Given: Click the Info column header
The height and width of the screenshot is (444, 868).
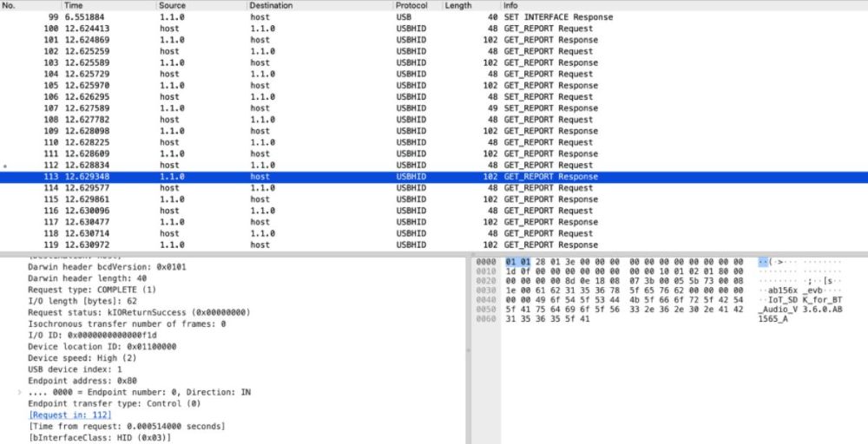Looking at the screenshot, I should tap(510, 5).
